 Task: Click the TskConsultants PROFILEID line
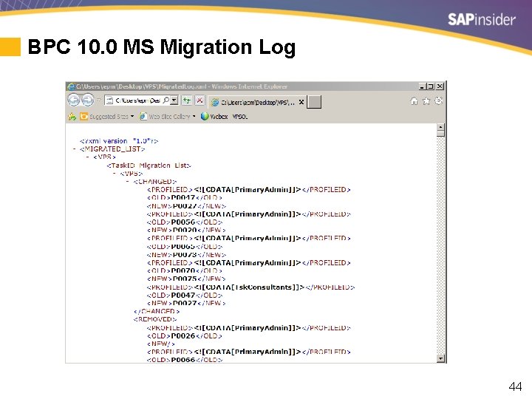coord(250,287)
